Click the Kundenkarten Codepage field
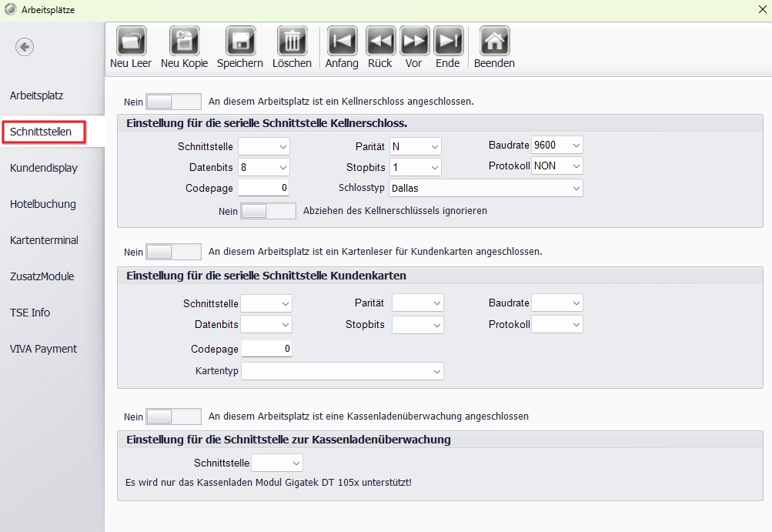772x532 pixels. point(266,349)
